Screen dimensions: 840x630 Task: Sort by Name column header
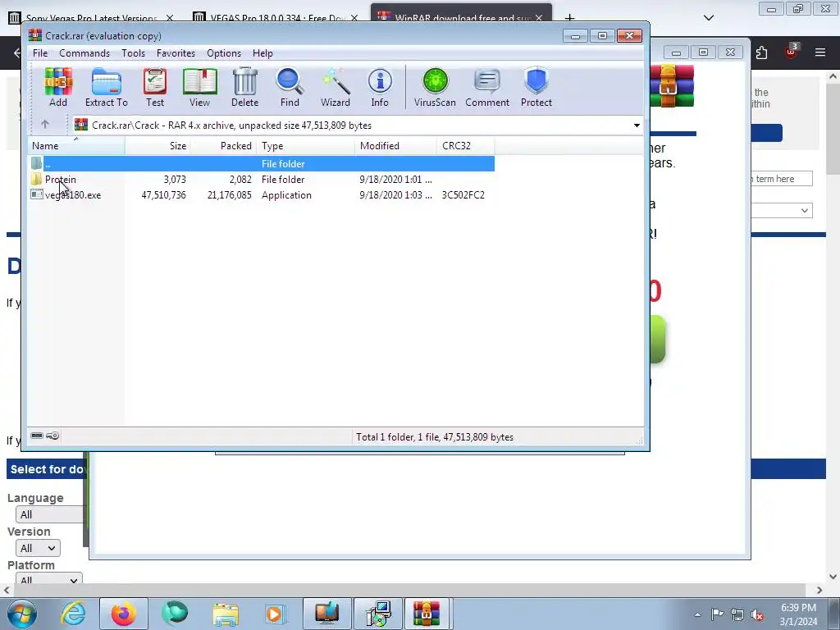tap(76, 146)
